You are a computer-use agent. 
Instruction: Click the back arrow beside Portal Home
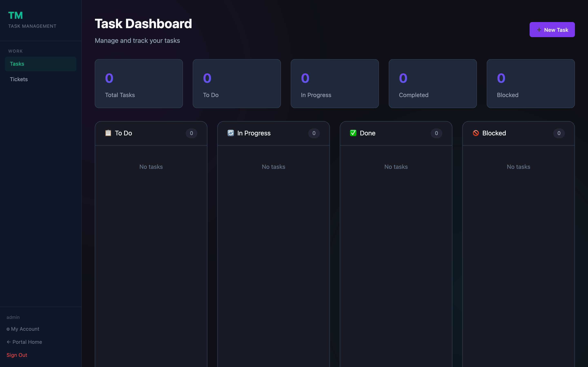point(8,342)
